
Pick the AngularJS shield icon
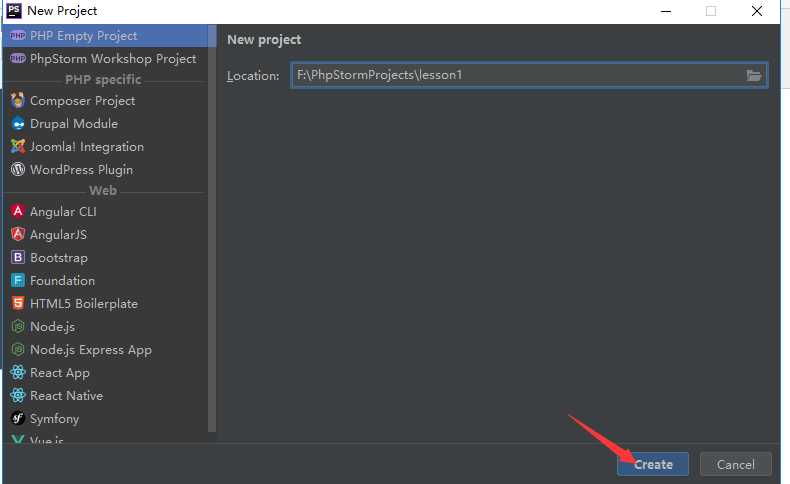pos(18,234)
